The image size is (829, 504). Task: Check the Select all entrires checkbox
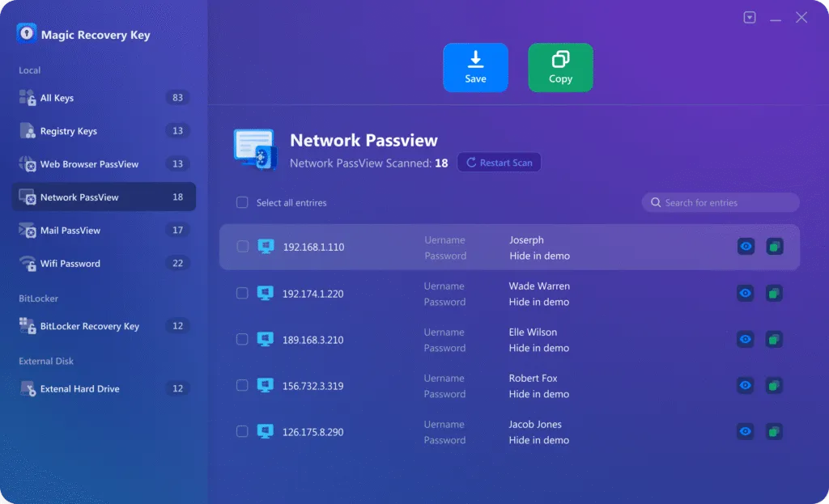(x=242, y=202)
